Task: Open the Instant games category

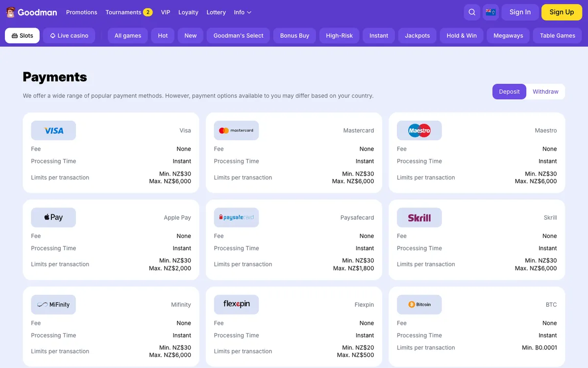Action: pyautogui.click(x=379, y=35)
